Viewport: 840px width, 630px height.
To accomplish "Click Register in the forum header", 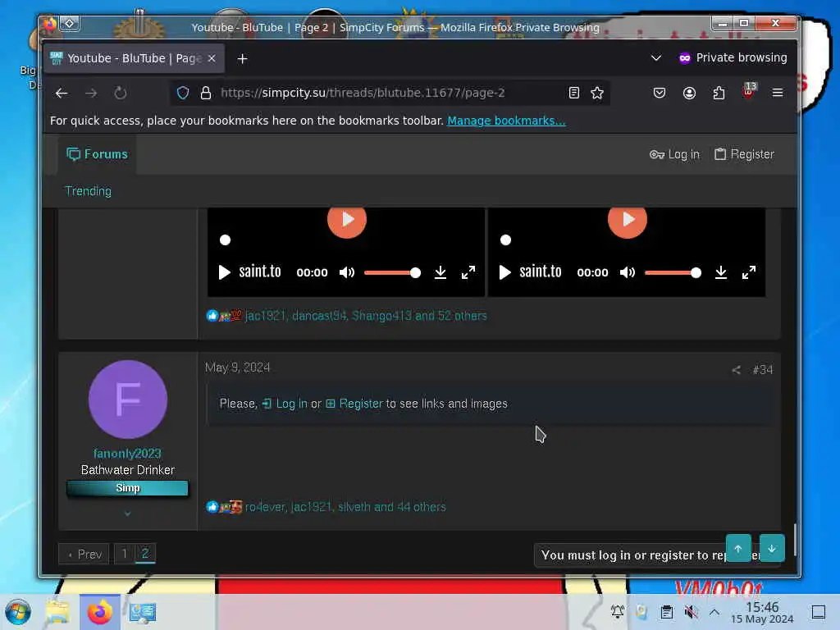I will [x=744, y=154].
